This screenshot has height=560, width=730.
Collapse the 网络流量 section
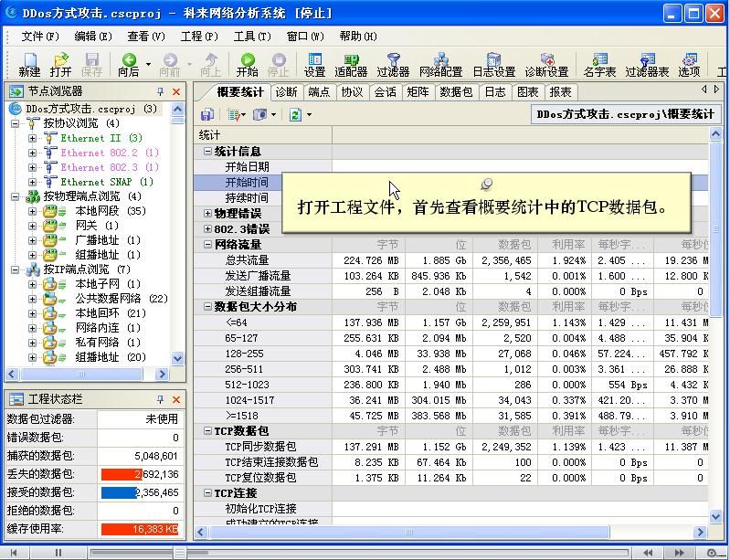click(x=207, y=245)
